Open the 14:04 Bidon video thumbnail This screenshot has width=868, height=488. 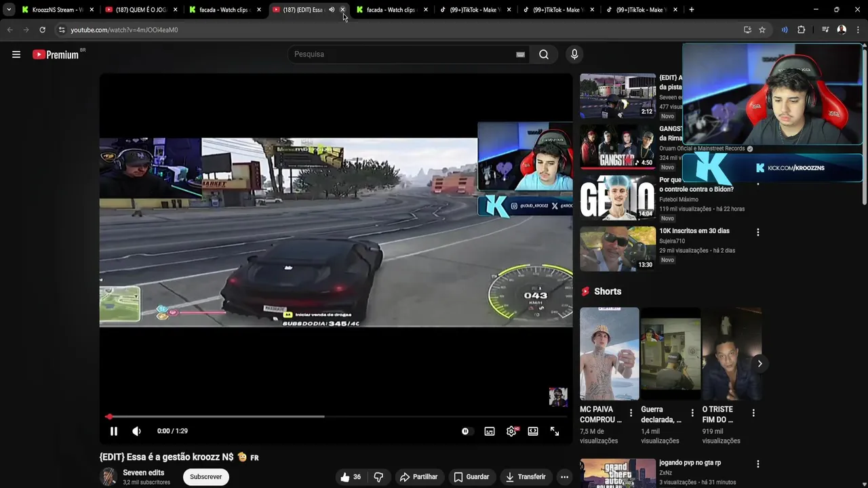tap(617, 198)
